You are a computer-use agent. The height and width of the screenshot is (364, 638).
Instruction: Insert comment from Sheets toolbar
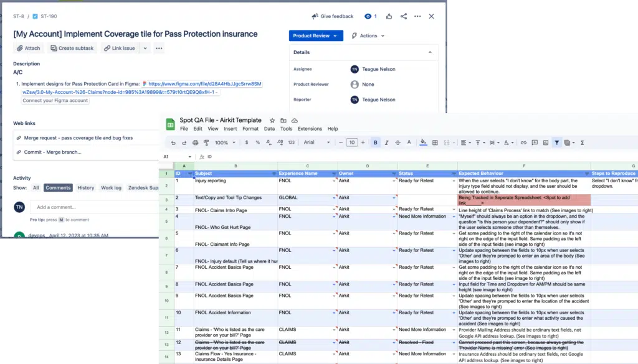coord(535,142)
